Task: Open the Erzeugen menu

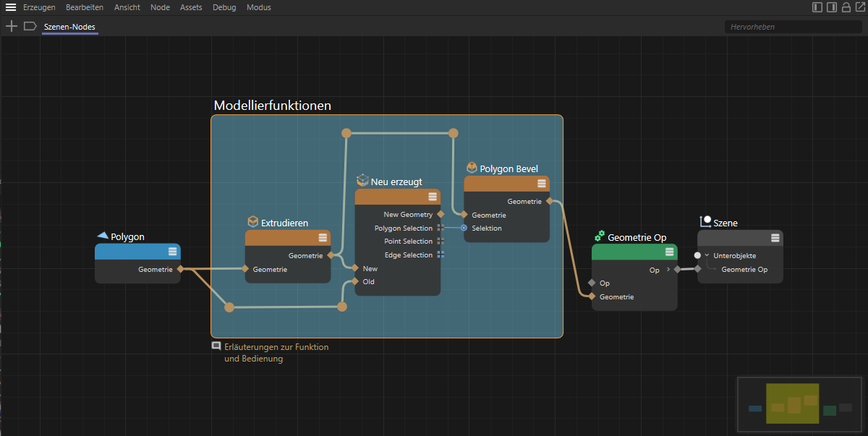Action: click(39, 7)
